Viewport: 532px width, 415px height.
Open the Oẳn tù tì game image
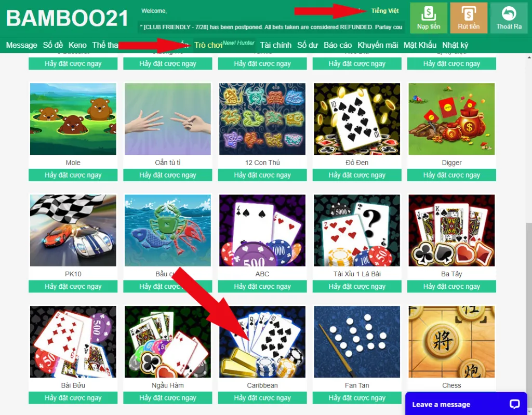[168, 119]
